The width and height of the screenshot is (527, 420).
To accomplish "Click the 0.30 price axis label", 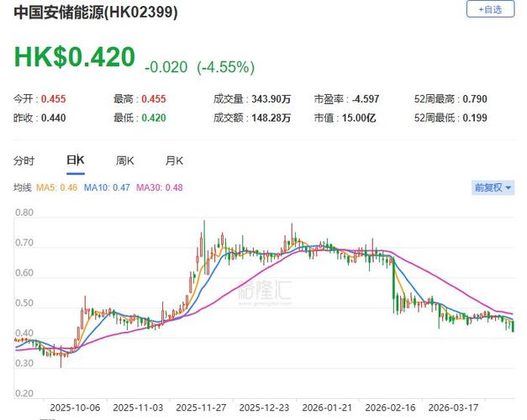I will (24, 363).
